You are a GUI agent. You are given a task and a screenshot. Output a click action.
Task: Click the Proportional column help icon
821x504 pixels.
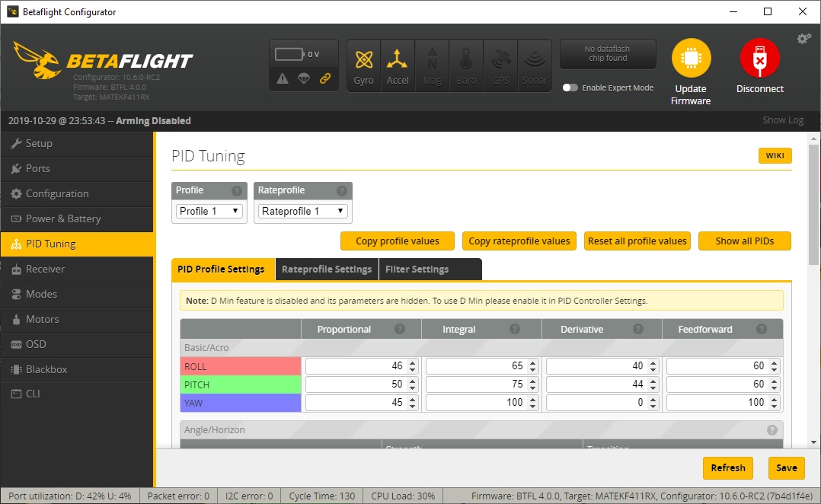400,329
